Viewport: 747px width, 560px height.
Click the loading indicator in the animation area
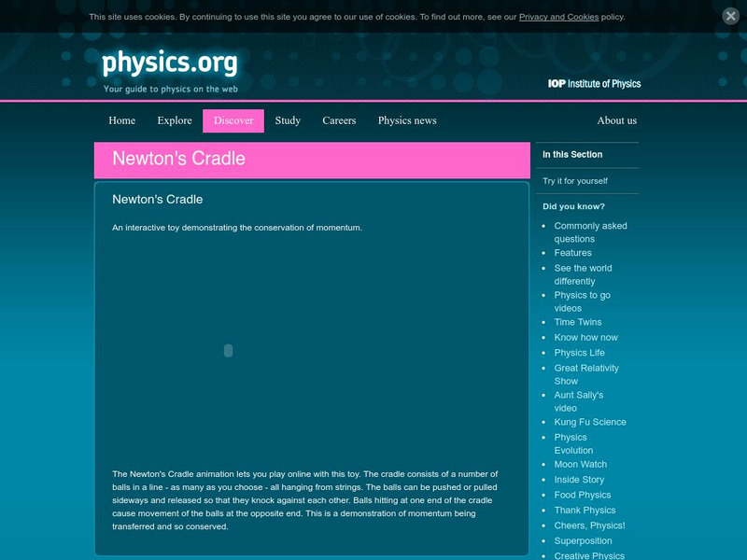tap(228, 351)
